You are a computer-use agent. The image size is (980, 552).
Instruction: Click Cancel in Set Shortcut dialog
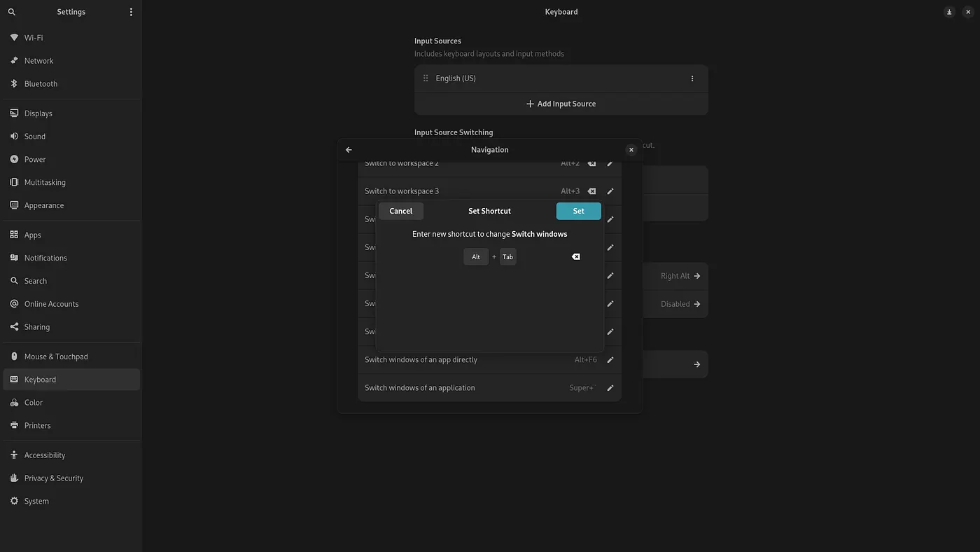pyautogui.click(x=401, y=211)
